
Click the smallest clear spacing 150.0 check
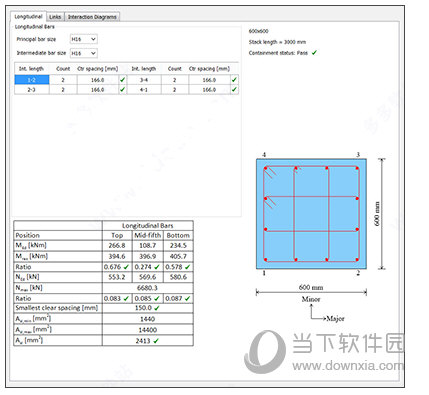[x=157, y=308]
